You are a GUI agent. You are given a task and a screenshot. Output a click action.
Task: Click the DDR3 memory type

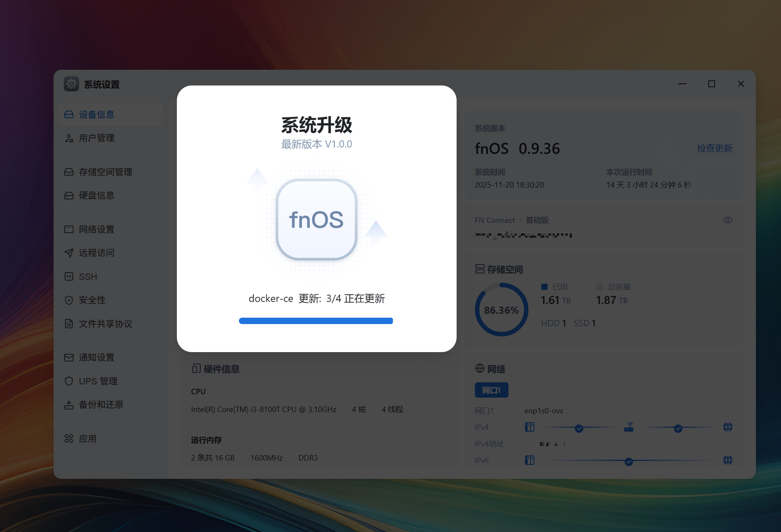click(x=308, y=458)
